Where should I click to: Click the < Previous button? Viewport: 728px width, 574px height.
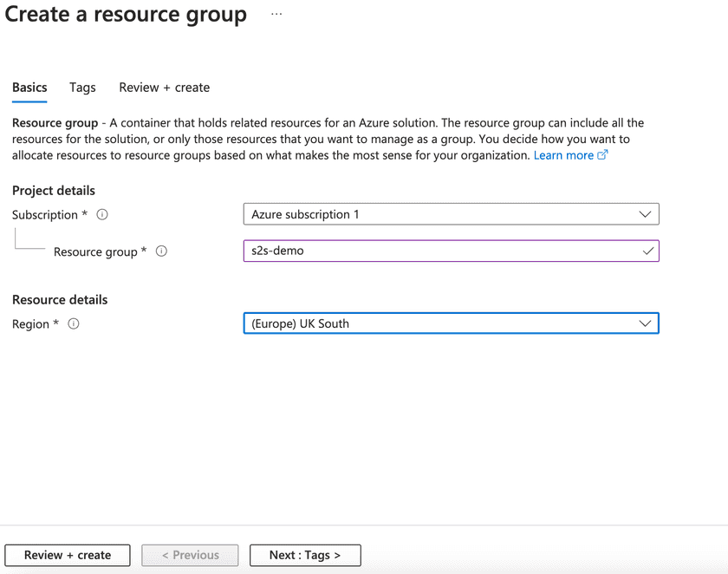[191, 555]
